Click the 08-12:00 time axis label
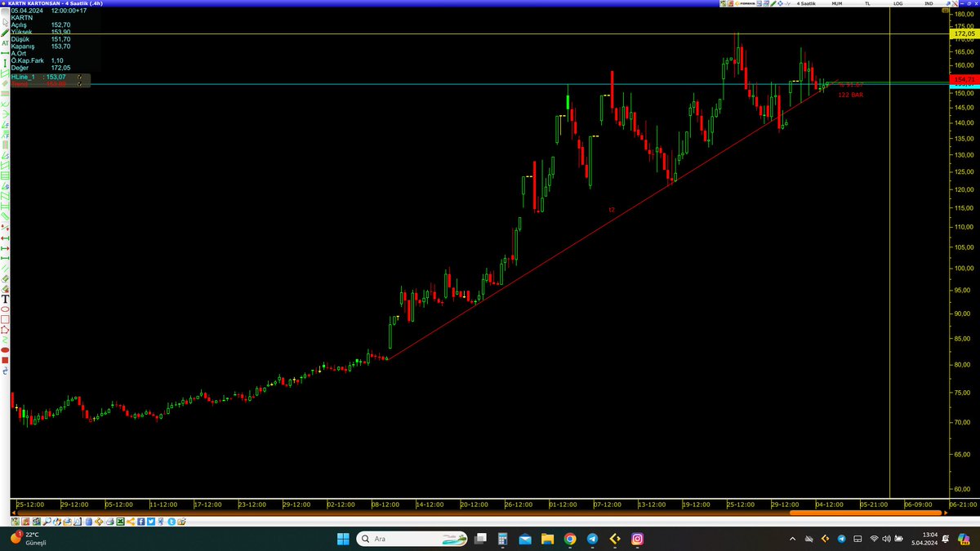The width and height of the screenshot is (980, 551). [385, 504]
